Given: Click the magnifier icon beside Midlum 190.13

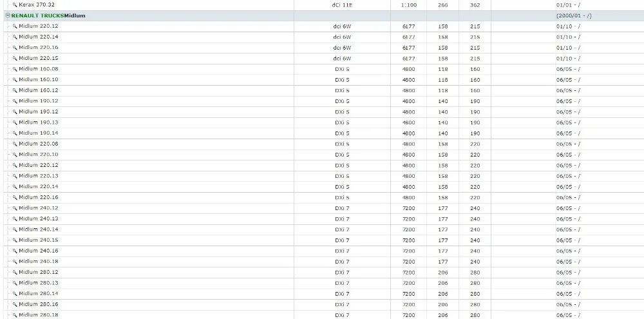Looking at the screenshot, I should coord(15,122).
